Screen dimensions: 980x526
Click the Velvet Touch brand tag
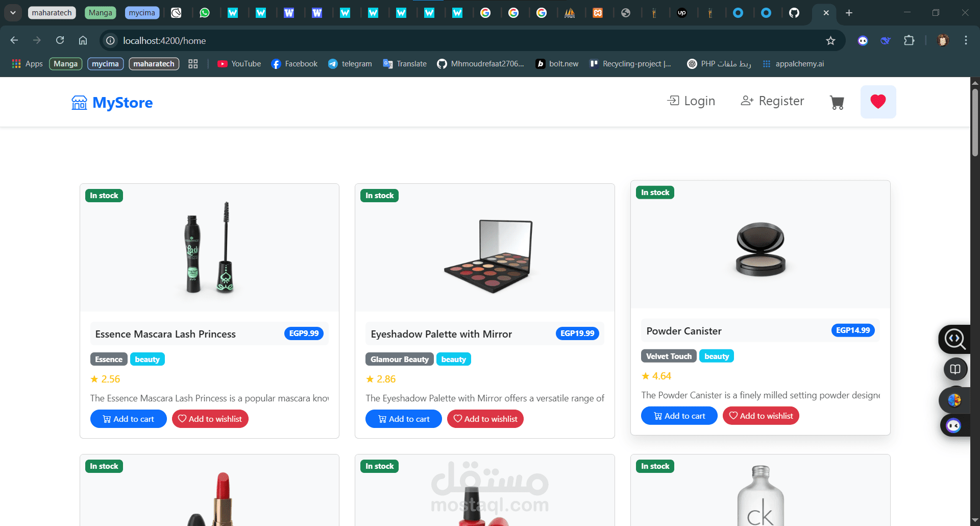click(669, 356)
